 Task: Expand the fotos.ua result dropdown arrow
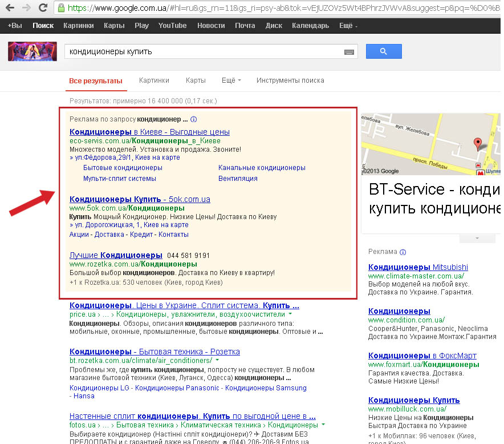tap(323, 425)
